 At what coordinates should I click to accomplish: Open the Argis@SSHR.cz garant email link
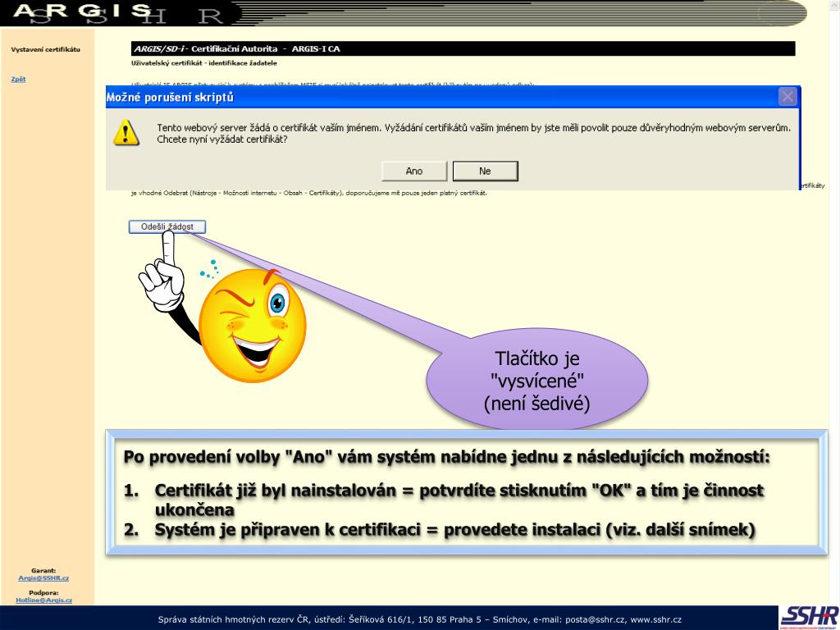click(x=43, y=578)
